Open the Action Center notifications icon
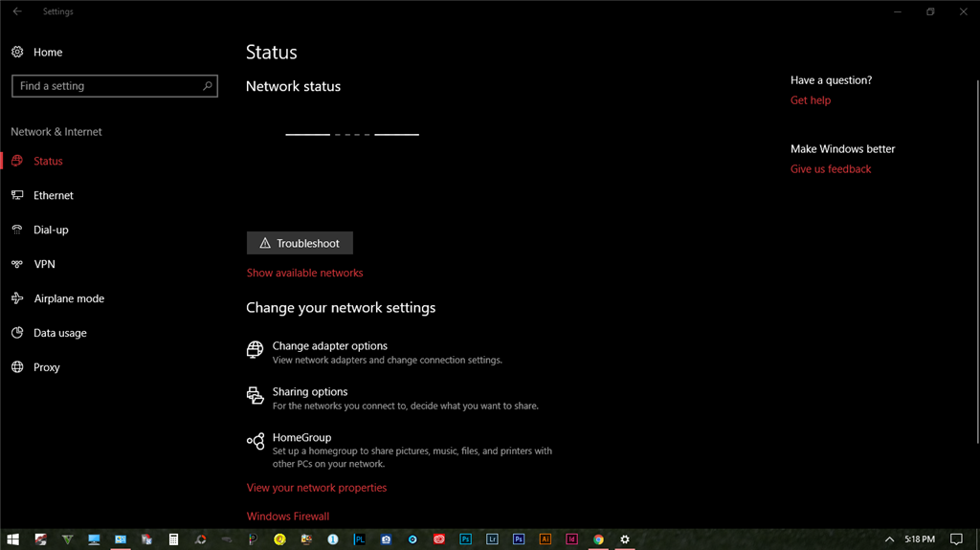This screenshot has width=980, height=550. (x=956, y=539)
